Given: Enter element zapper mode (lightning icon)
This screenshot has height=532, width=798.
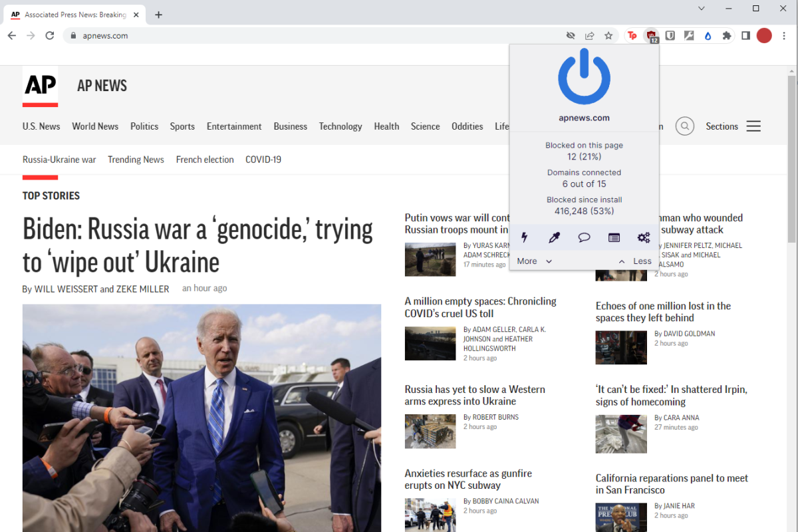Looking at the screenshot, I should click(525, 237).
